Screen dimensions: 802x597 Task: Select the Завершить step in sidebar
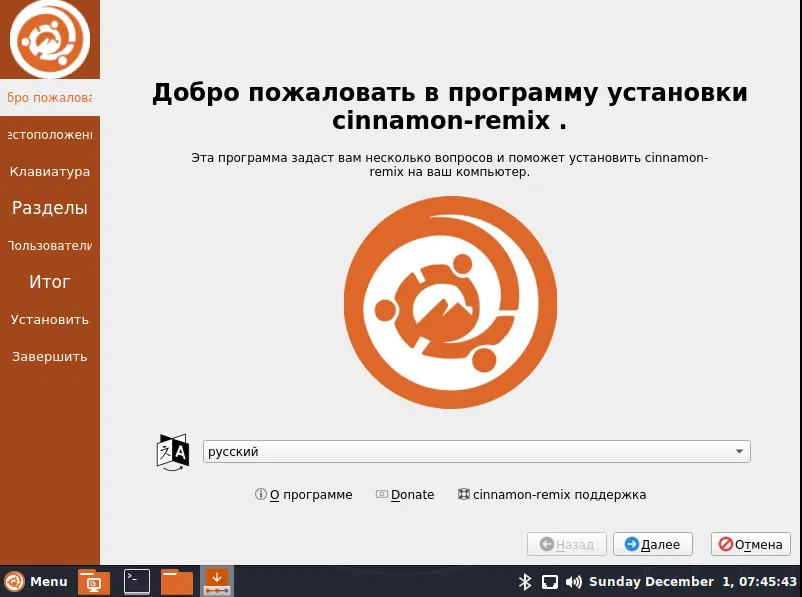click(x=50, y=357)
